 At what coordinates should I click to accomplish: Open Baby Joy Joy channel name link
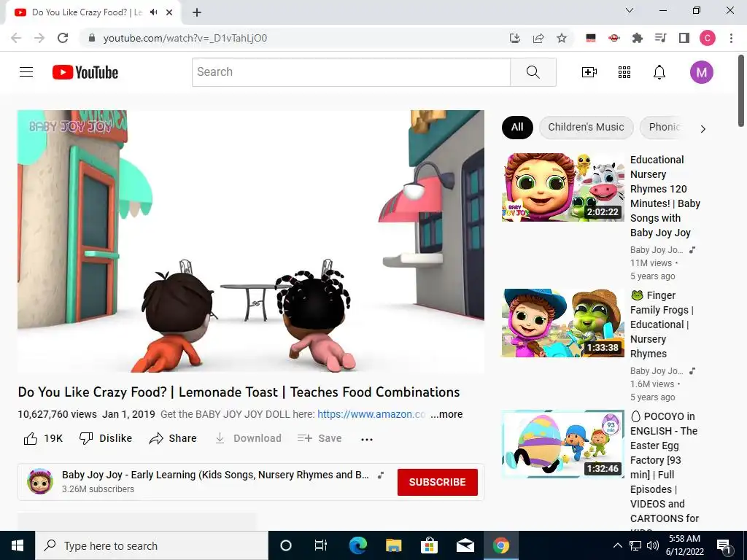(x=215, y=475)
